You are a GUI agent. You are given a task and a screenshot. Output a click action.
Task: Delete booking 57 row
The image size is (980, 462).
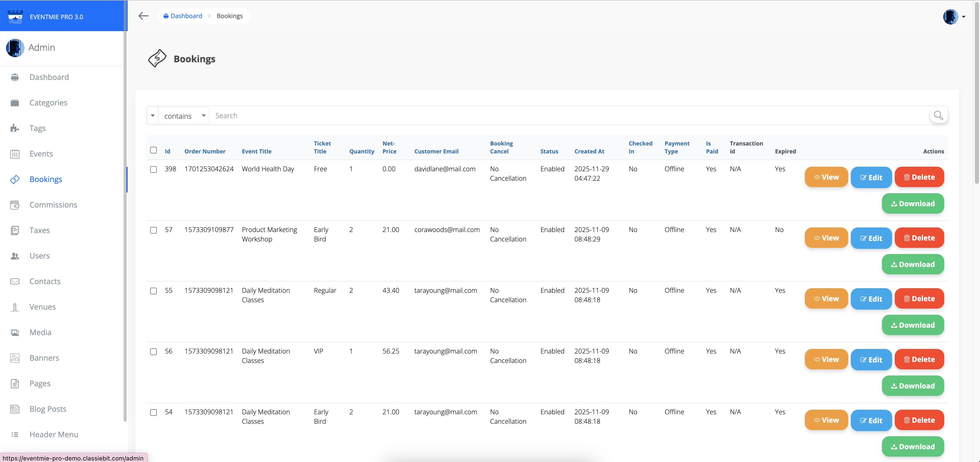(919, 238)
